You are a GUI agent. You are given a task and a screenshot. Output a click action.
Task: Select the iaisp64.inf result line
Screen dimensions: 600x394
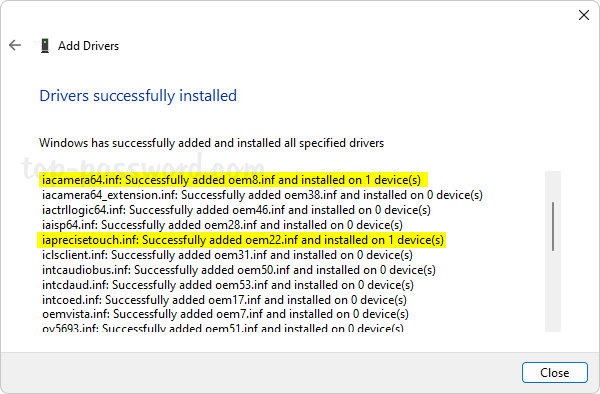click(222, 225)
